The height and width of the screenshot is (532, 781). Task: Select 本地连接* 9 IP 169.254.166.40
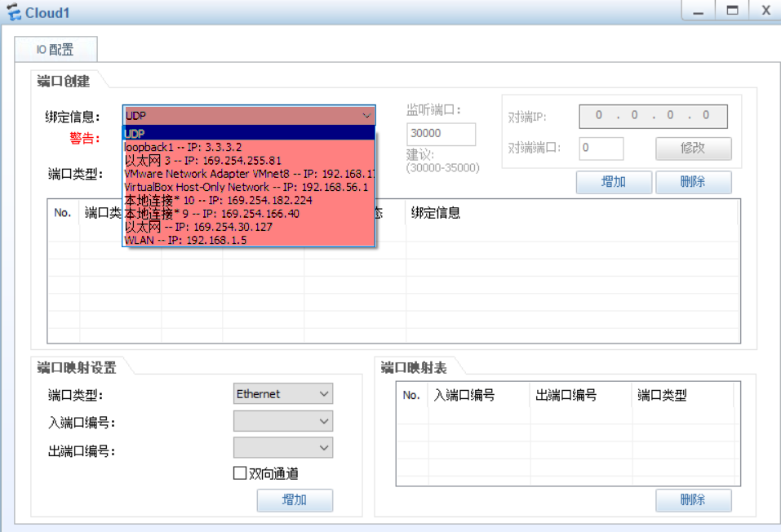click(249, 214)
